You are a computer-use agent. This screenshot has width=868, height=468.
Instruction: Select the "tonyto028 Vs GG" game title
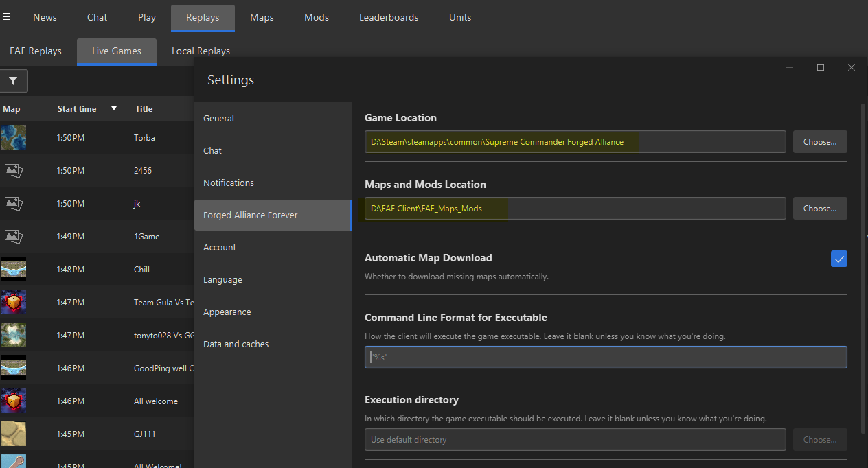pyautogui.click(x=163, y=336)
